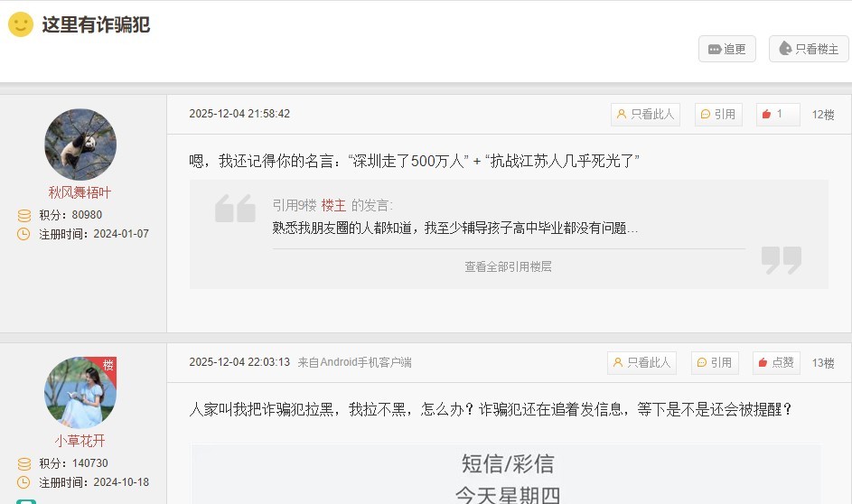Click 点赞 thumbs-up on floor 13
This screenshot has width=852, height=504.
pyautogui.click(x=775, y=362)
